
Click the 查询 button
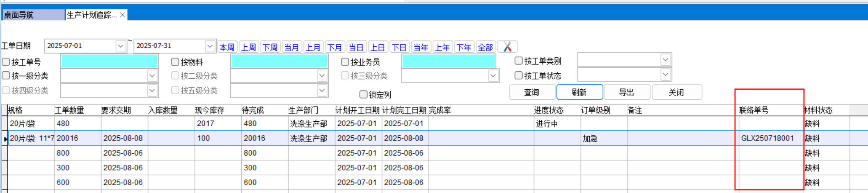pyautogui.click(x=532, y=92)
